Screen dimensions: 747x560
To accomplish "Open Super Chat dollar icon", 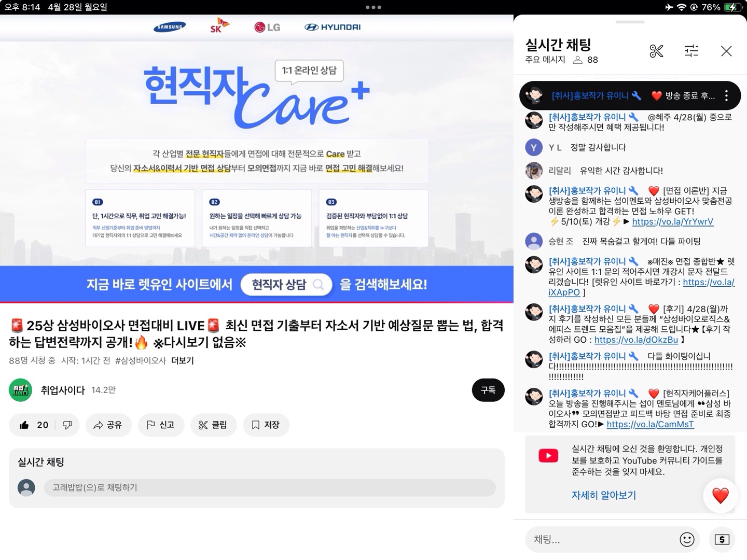I will point(722,539).
